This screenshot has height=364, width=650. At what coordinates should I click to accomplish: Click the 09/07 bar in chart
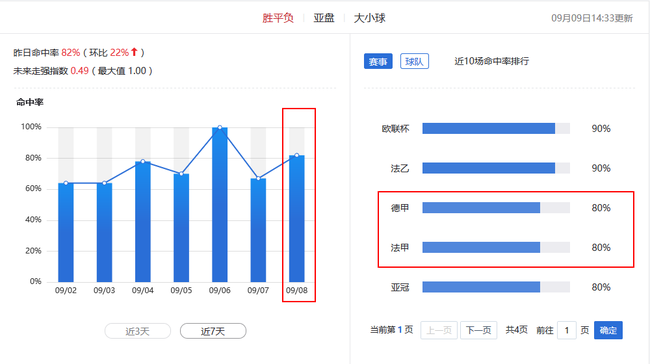(258, 230)
